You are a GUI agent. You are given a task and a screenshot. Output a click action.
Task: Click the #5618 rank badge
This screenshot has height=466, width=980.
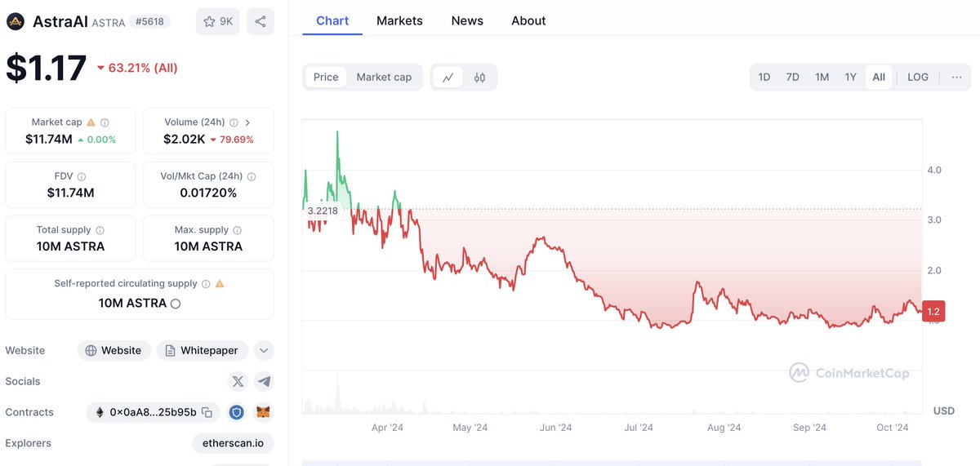pos(150,22)
